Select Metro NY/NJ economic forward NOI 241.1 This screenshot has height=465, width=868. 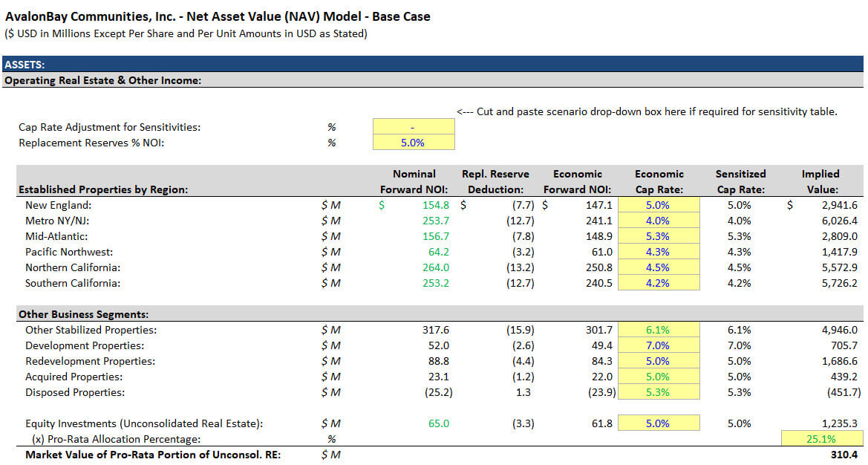(x=599, y=221)
